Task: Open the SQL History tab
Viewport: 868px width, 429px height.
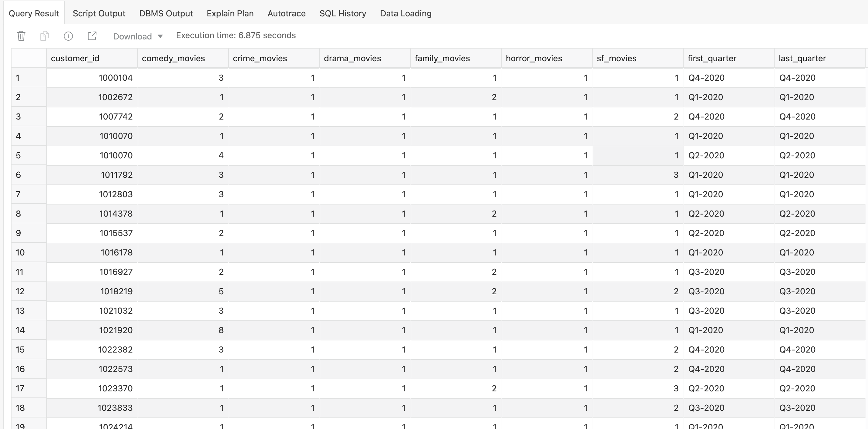Action: (x=343, y=13)
